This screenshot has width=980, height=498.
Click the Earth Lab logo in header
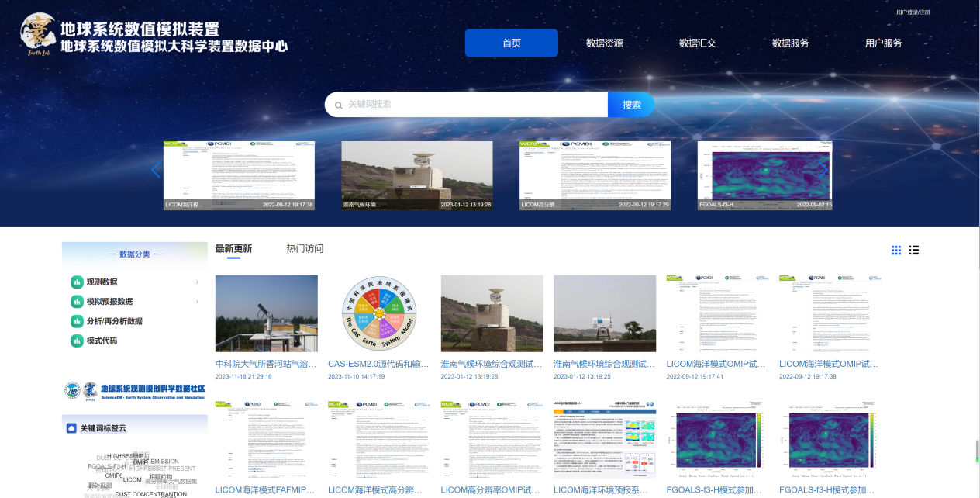pos(39,35)
